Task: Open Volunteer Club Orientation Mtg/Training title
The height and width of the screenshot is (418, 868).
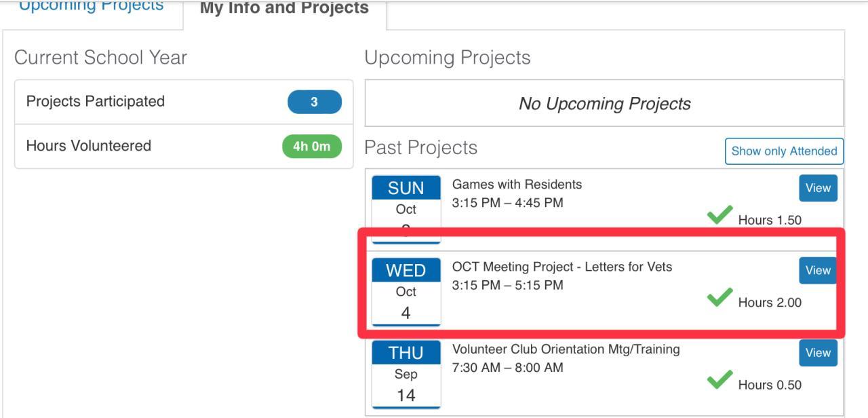Action: click(566, 349)
